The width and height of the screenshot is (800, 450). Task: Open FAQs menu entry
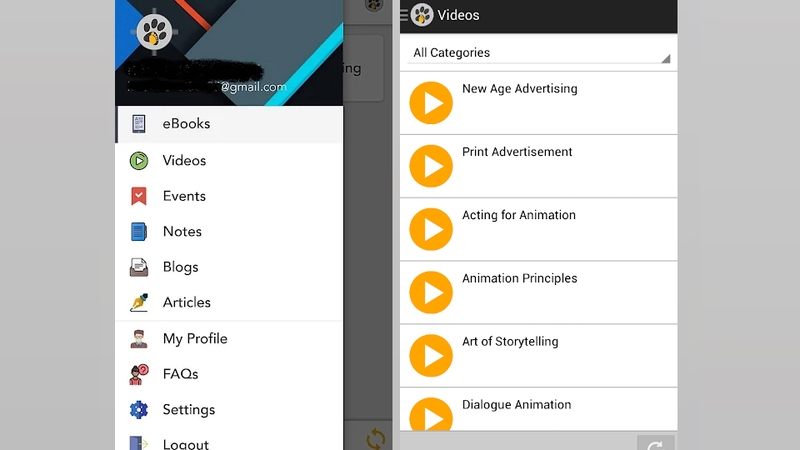230,374
